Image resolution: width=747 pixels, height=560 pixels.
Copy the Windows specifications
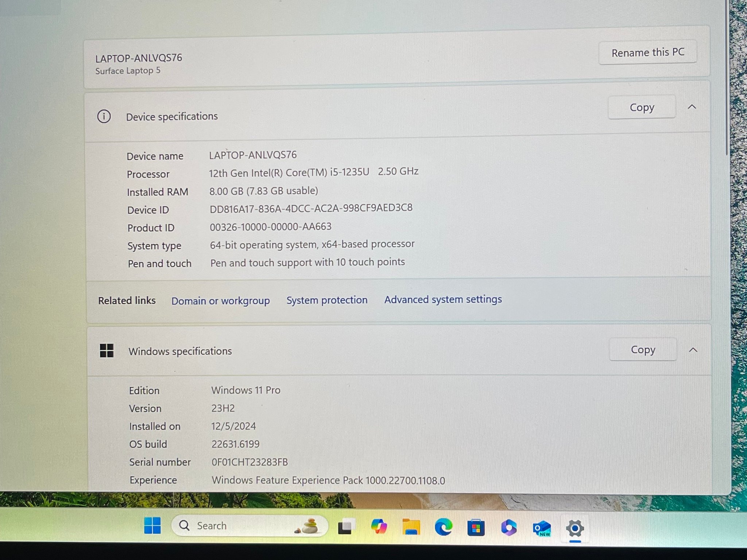pyautogui.click(x=643, y=349)
